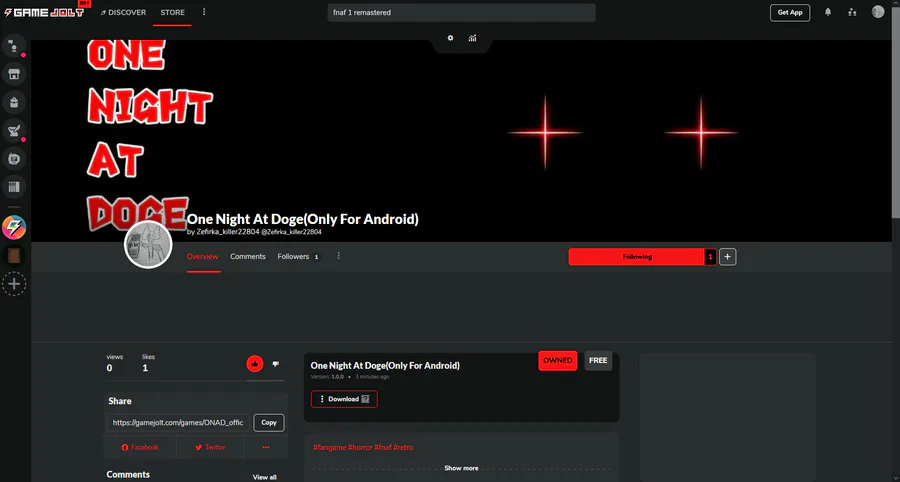Click the follower count badge on Following
This screenshot has width=900, height=482.
click(x=711, y=257)
